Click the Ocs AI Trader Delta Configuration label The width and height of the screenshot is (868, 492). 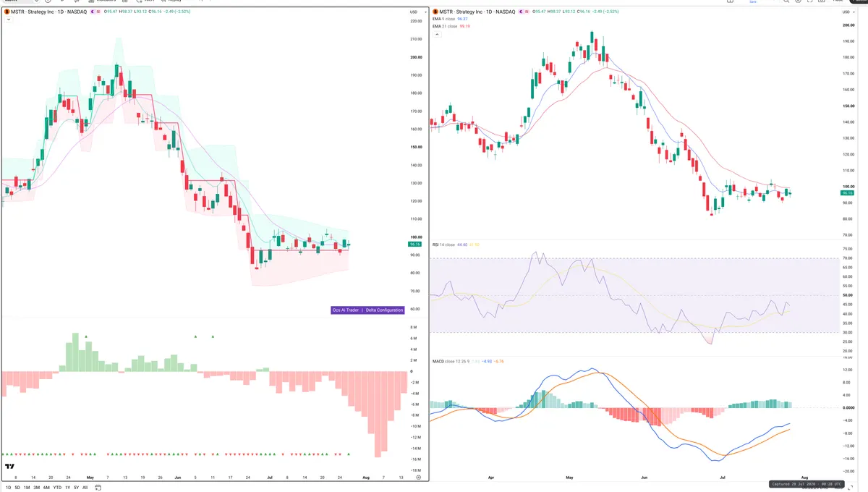click(x=367, y=310)
